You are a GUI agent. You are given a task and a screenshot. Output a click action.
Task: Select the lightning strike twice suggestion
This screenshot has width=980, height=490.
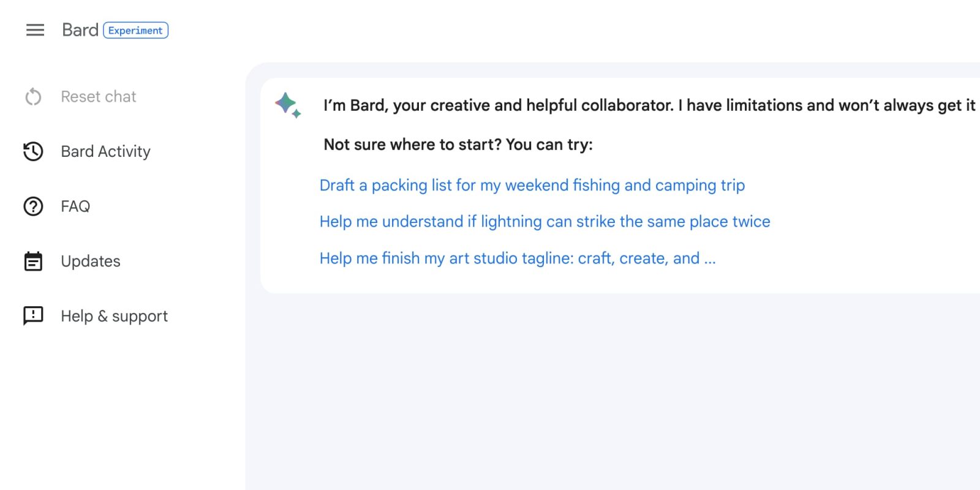[545, 221]
